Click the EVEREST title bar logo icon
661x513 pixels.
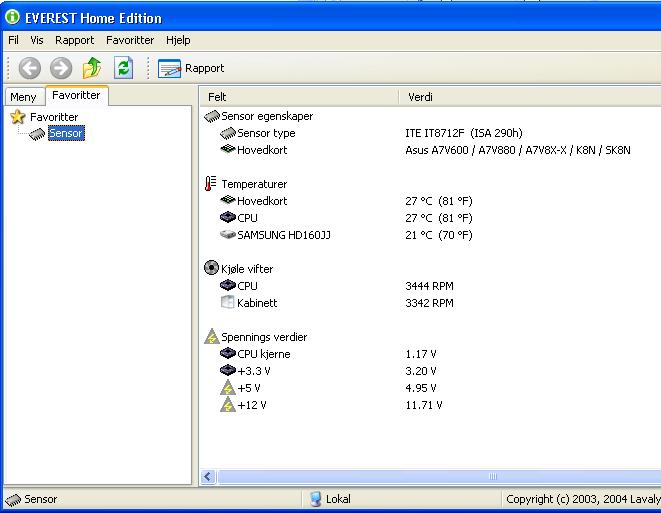point(12,17)
